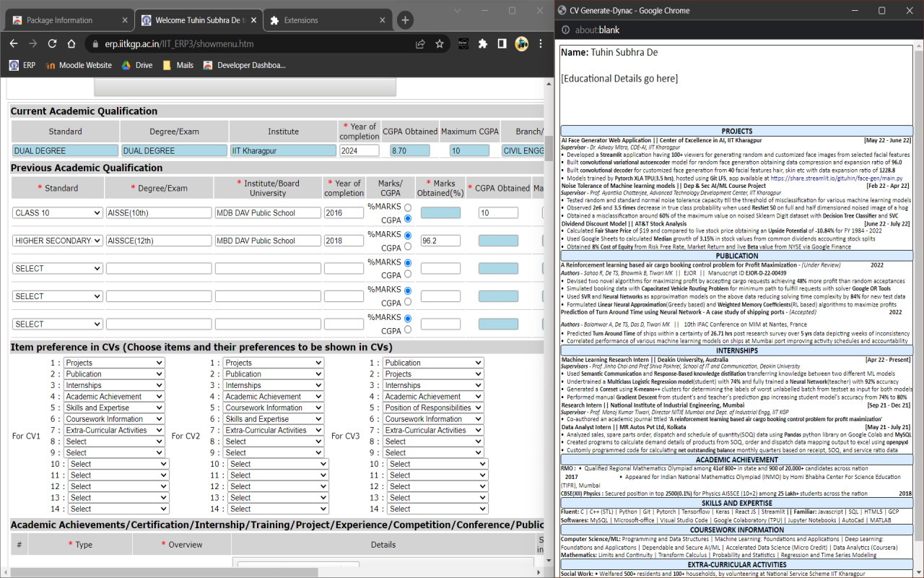Click the Year of completion field showing 2024
The image size is (924, 578).
(359, 151)
